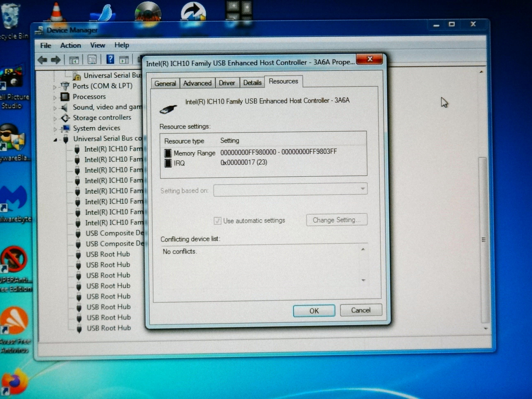Click Device Manager scrollbar up arrow
Viewport: 532px width, 399px height.
(481, 72)
